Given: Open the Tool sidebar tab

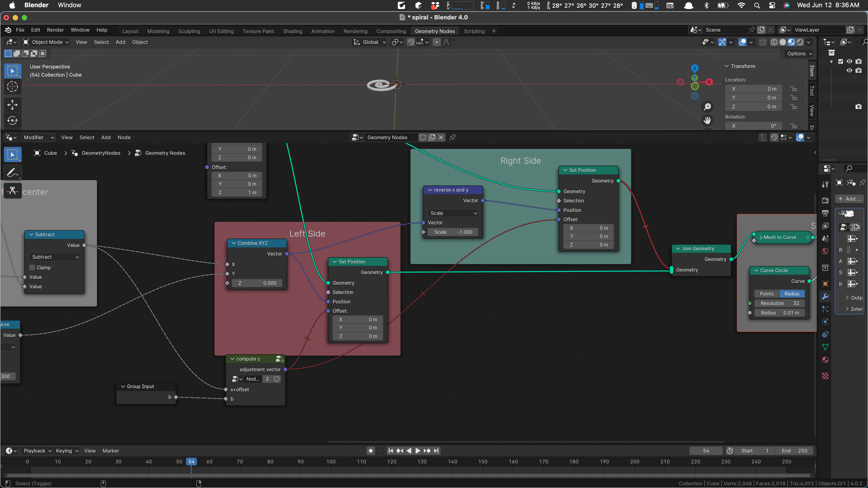Looking at the screenshot, I should point(812,91).
